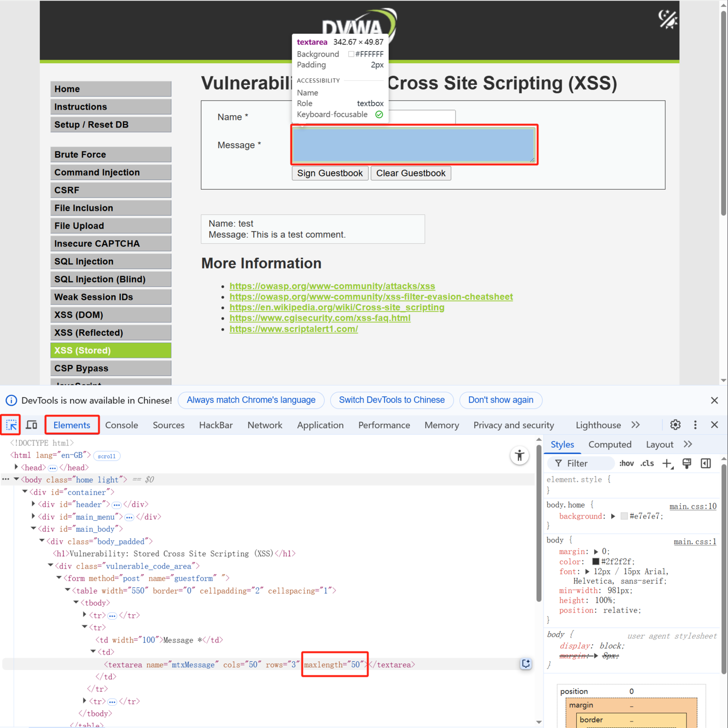The width and height of the screenshot is (728, 728).
Task: Click the Sign Guestbook button
Action: point(330,173)
